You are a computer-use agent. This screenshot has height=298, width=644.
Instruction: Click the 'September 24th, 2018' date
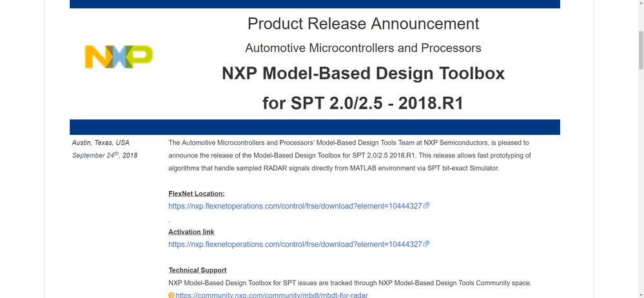tap(104, 155)
